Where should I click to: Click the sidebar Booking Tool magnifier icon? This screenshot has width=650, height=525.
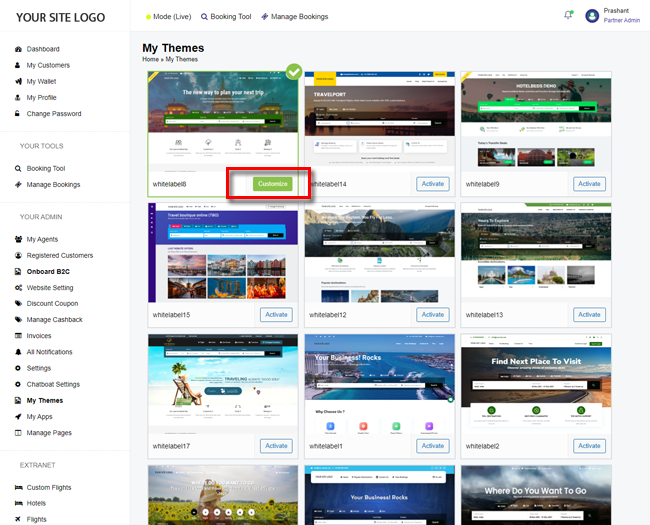point(18,168)
